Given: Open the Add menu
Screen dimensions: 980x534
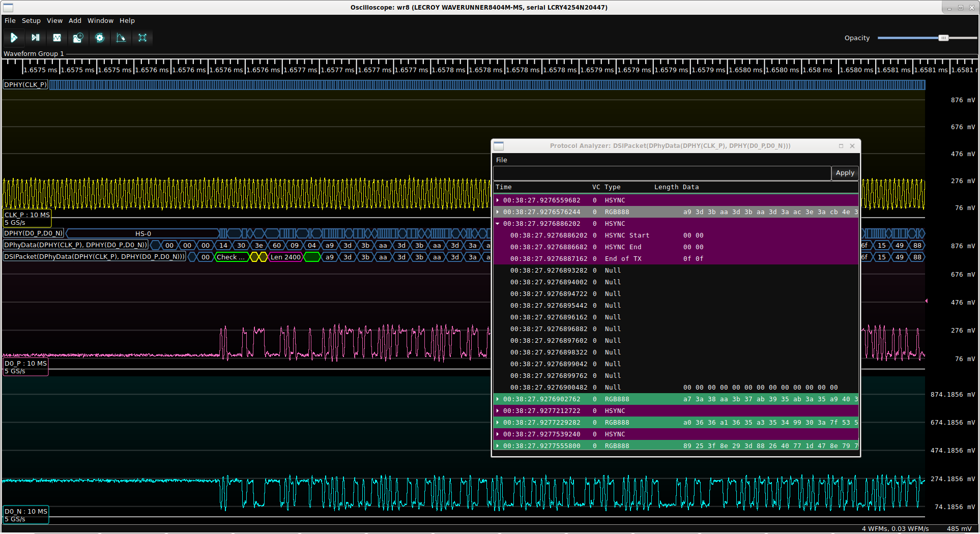Looking at the screenshot, I should click(75, 21).
